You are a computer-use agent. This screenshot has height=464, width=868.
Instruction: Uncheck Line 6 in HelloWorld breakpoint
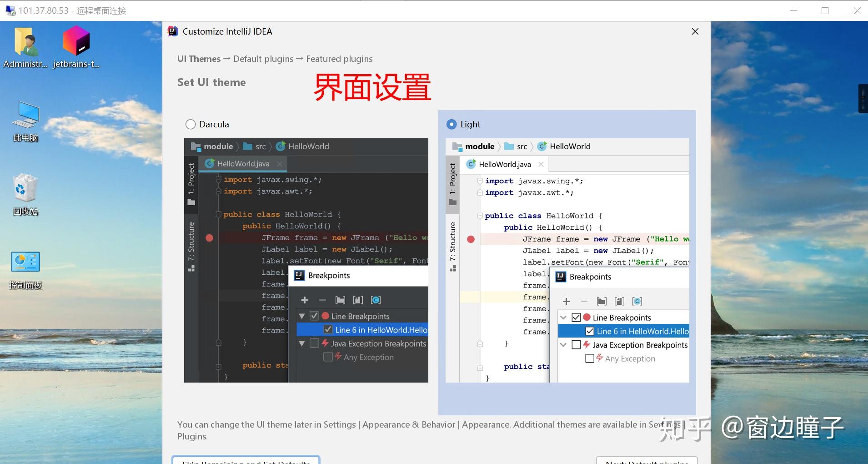pyautogui.click(x=590, y=331)
